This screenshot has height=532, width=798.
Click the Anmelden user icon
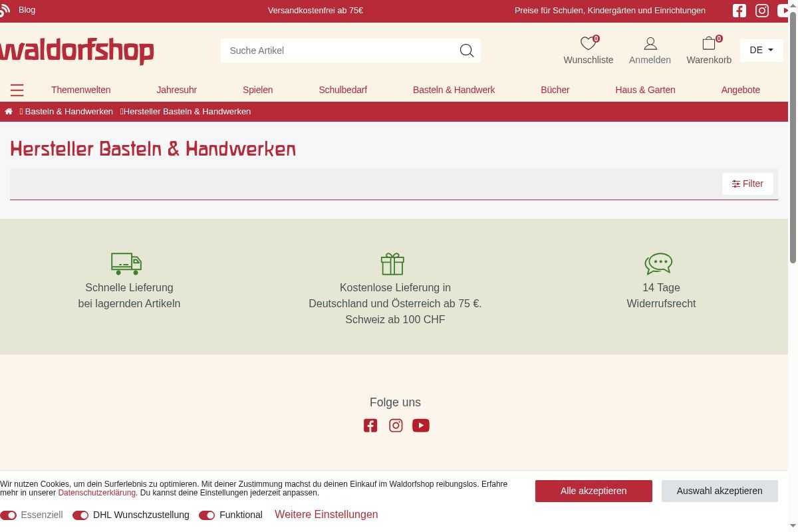(x=650, y=44)
